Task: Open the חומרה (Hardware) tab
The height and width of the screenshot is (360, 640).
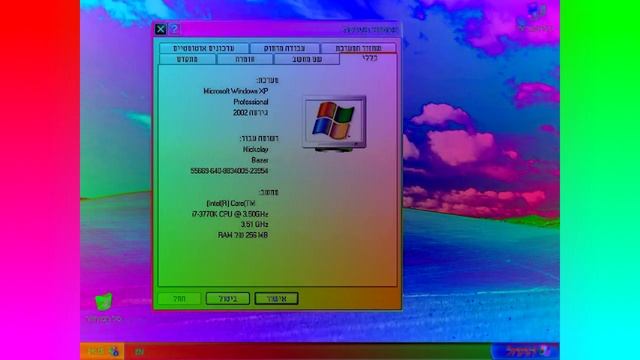Action: pyautogui.click(x=245, y=59)
